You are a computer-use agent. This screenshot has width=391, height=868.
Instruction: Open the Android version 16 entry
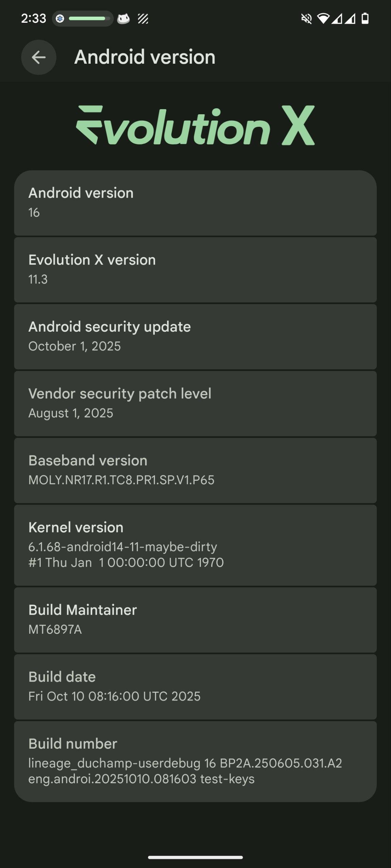(195, 203)
